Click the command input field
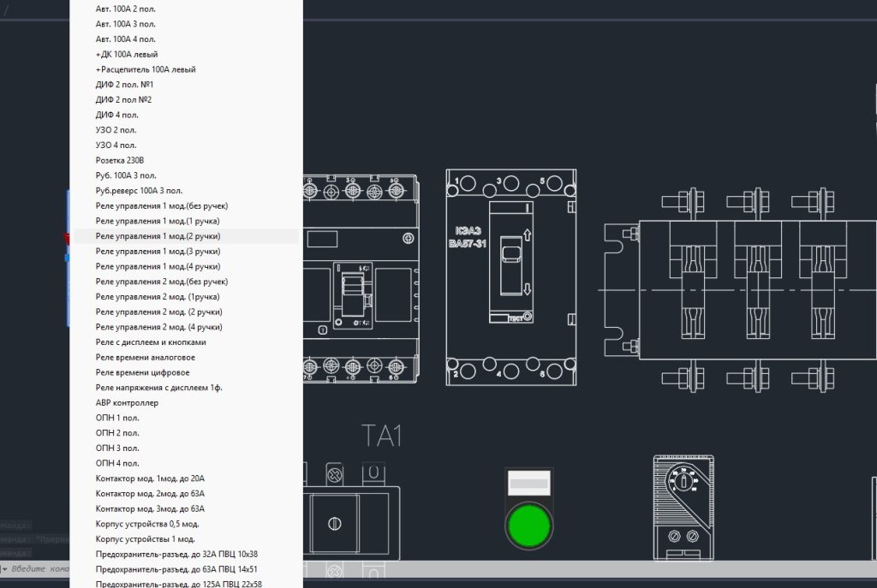This screenshot has width=877, height=588. coord(39,569)
